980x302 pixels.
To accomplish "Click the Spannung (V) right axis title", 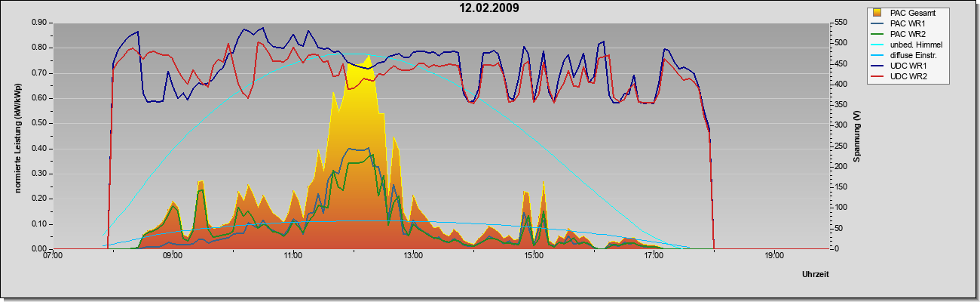I will click(857, 135).
